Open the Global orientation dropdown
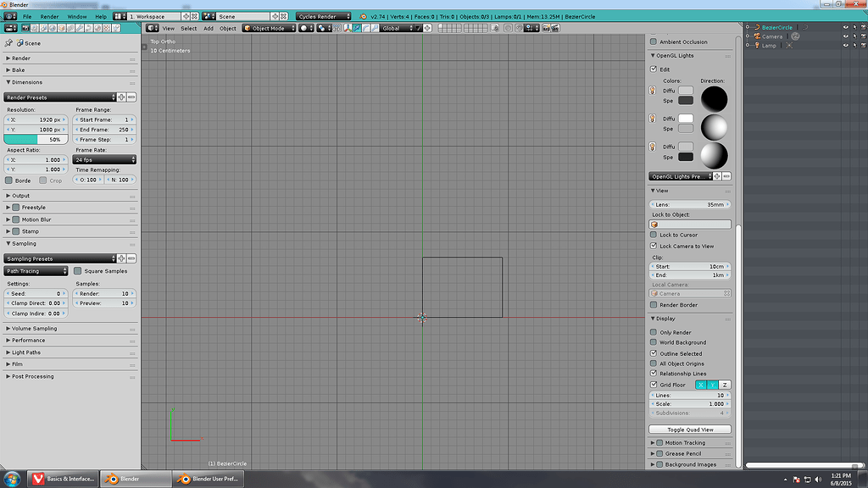This screenshot has width=868, height=488. tap(397, 28)
